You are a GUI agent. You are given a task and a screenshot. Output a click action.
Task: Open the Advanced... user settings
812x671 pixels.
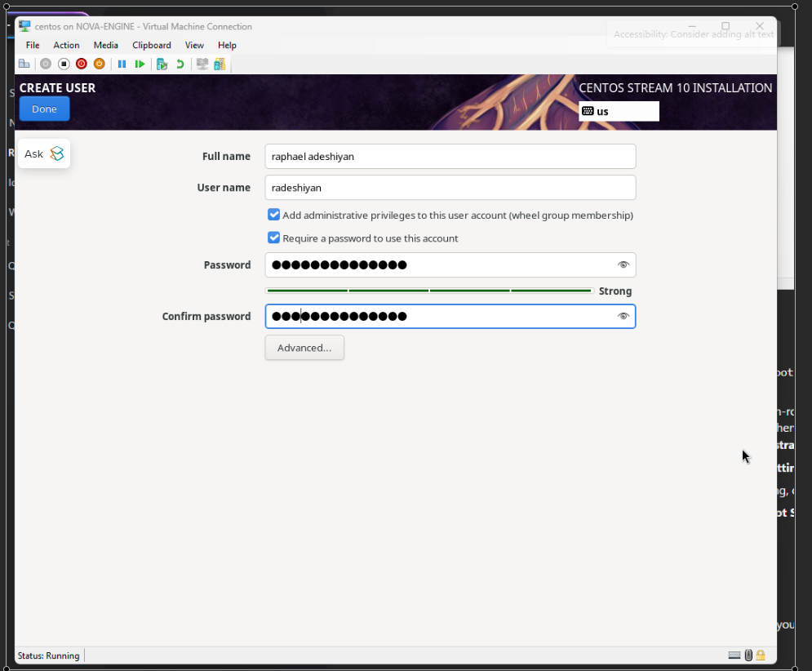point(304,348)
